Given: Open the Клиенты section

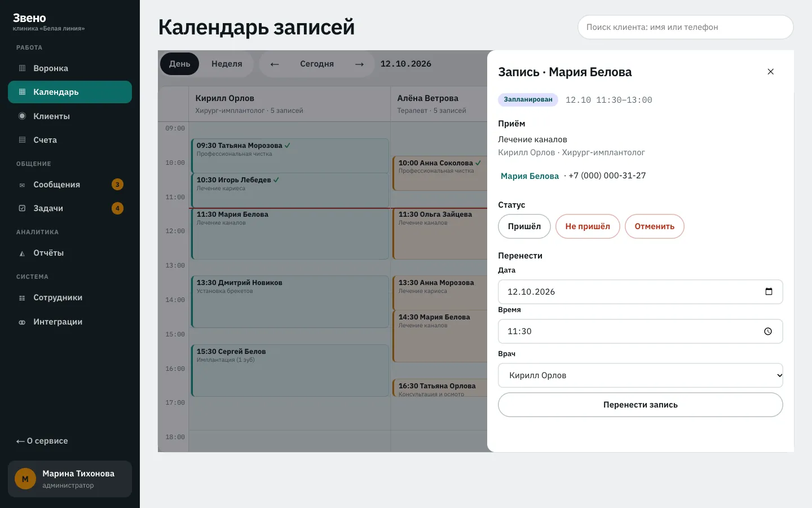Looking at the screenshot, I should (70, 116).
